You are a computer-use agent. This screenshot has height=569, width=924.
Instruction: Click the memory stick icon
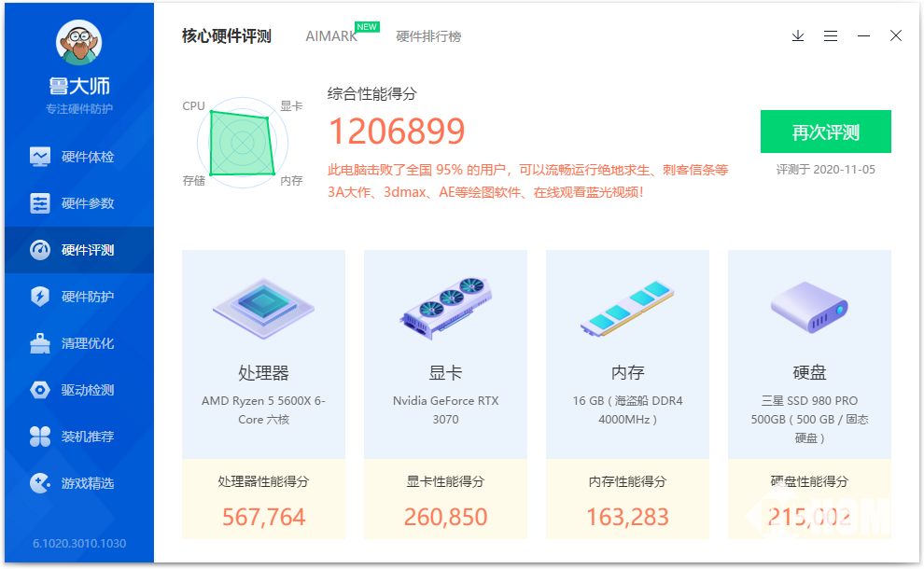coord(627,308)
